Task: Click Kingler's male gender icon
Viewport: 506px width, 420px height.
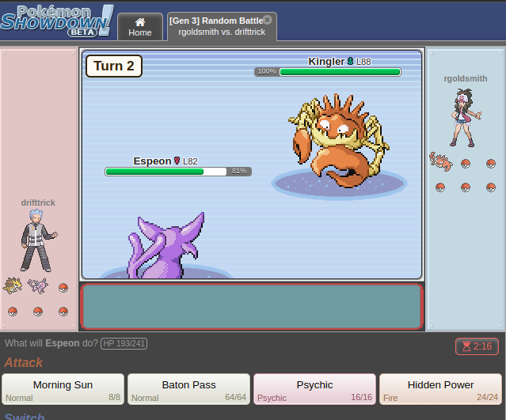Action: 351,61
